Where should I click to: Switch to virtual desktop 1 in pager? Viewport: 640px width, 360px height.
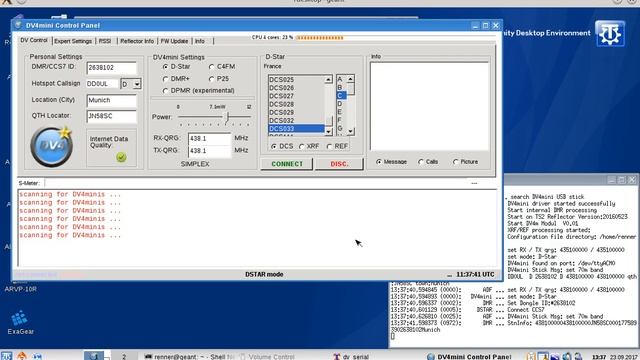[x=94, y=356]
